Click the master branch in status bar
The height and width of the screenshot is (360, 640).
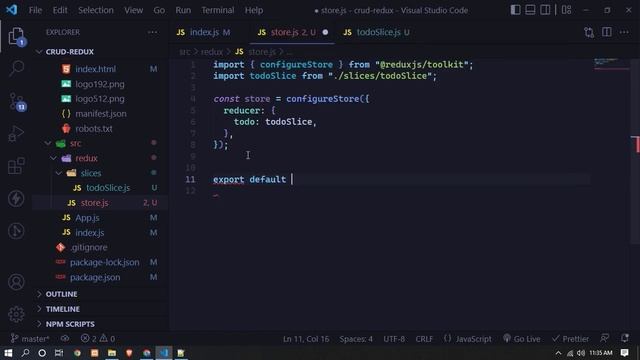[30, 339]
